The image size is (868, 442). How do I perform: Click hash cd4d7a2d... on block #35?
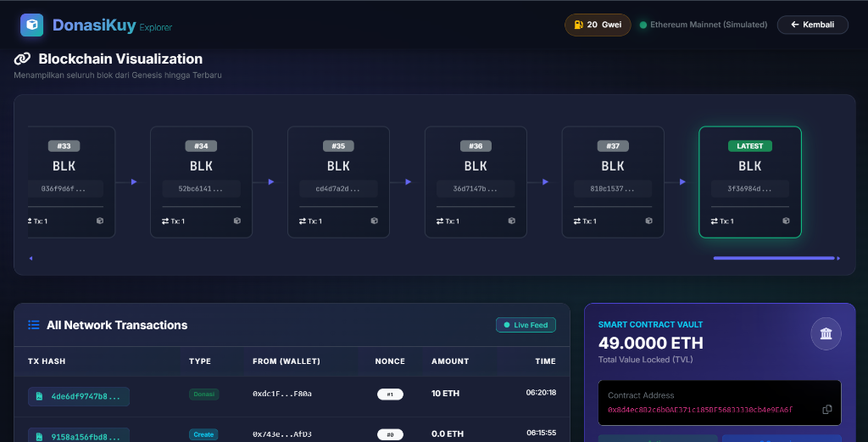[338, 189]
